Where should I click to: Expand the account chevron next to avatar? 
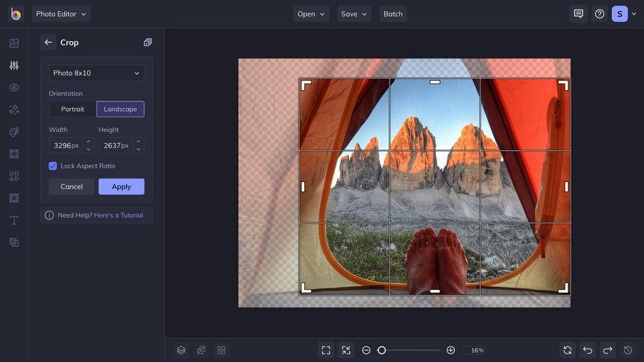click(x=634, y=14)
